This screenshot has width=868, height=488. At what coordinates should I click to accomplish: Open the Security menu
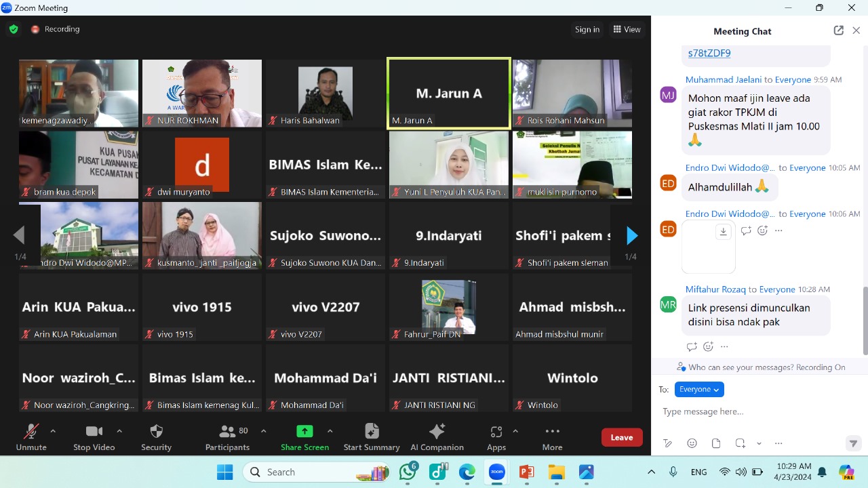pos(156,437)
